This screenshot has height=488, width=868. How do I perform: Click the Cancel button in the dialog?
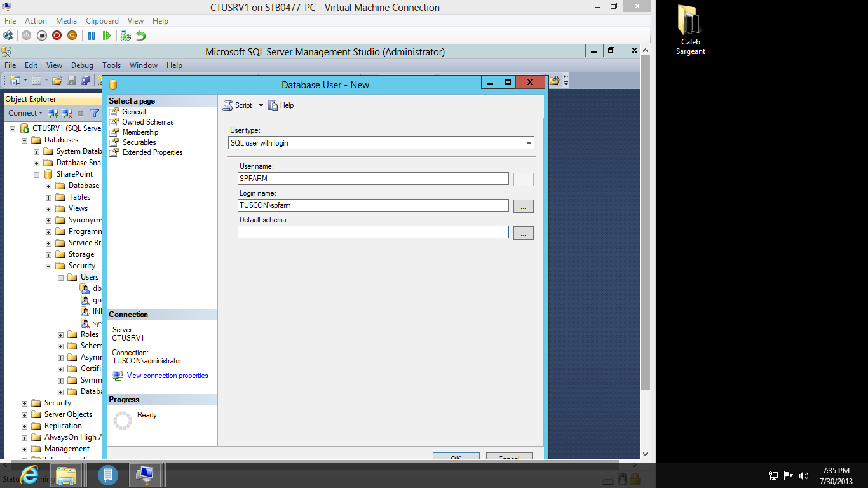click(509, 457)
